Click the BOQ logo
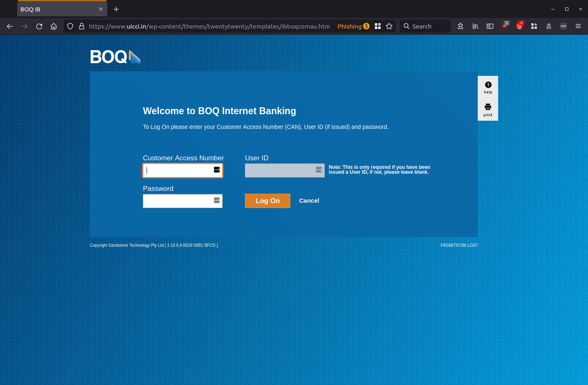Viewport: 588px width, 385px height. click(115, 57)
